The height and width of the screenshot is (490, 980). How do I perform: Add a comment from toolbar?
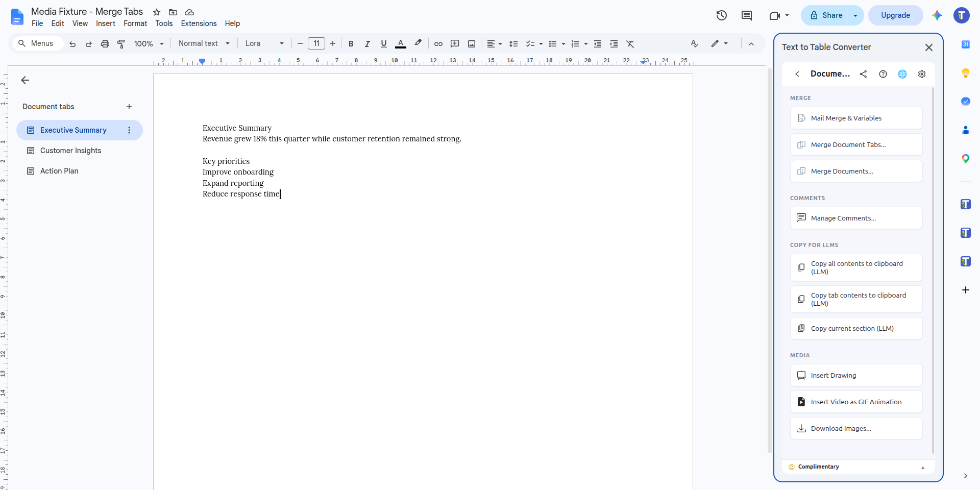click(x=455, y=44)
